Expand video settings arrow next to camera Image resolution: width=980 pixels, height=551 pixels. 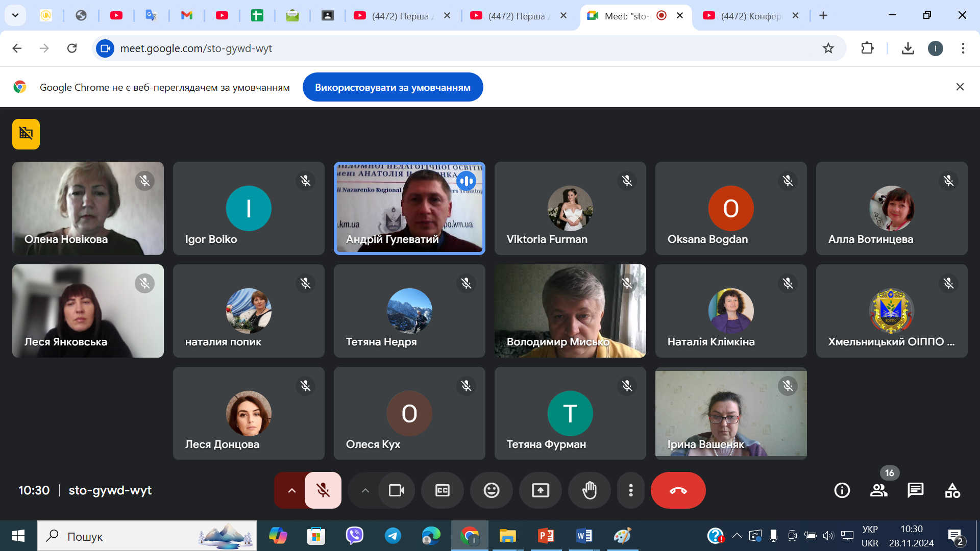365,490
